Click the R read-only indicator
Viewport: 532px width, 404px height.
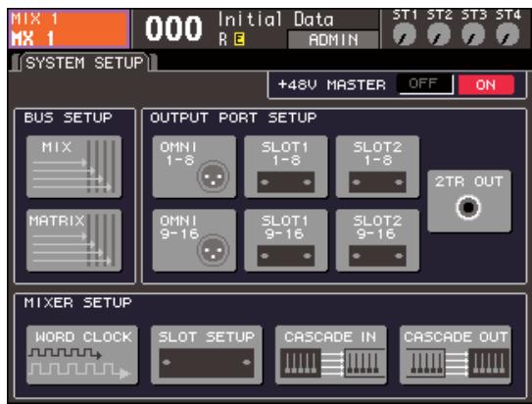tap(223, 40)
